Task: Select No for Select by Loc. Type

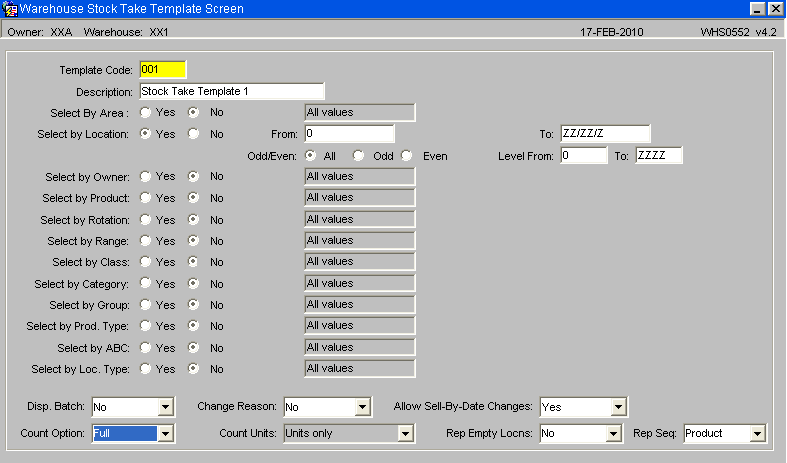Action: click(193, 369)
